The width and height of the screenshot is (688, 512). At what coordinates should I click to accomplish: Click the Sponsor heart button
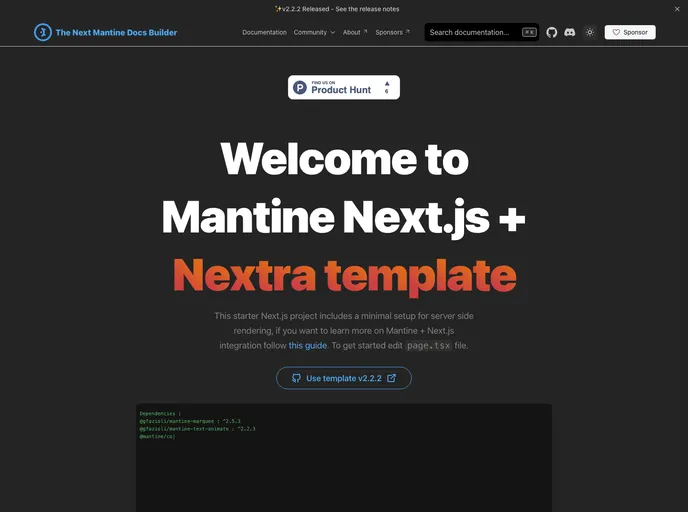[x=630, y=32]
